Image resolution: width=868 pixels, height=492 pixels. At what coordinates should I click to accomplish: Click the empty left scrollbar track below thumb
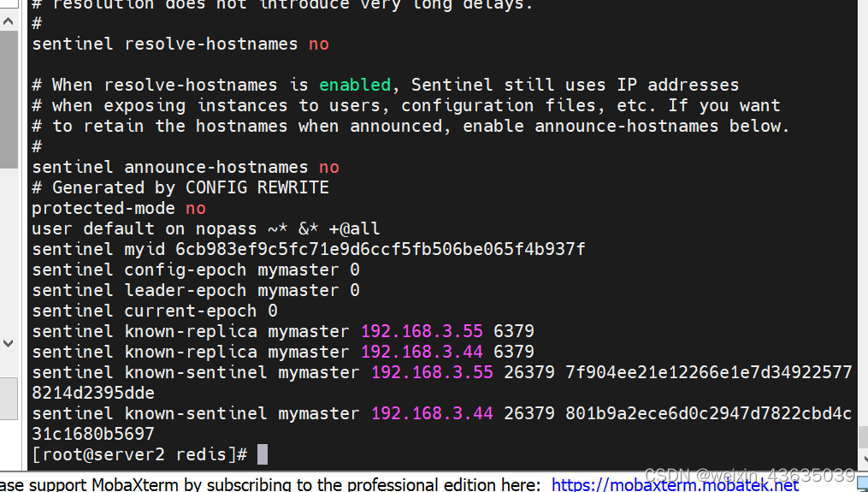point(9,251)
